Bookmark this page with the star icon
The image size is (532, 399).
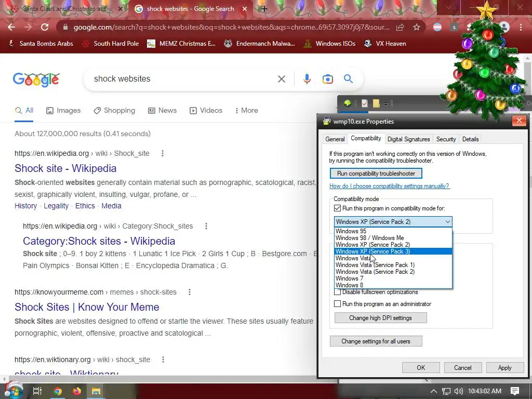[417, 27]
